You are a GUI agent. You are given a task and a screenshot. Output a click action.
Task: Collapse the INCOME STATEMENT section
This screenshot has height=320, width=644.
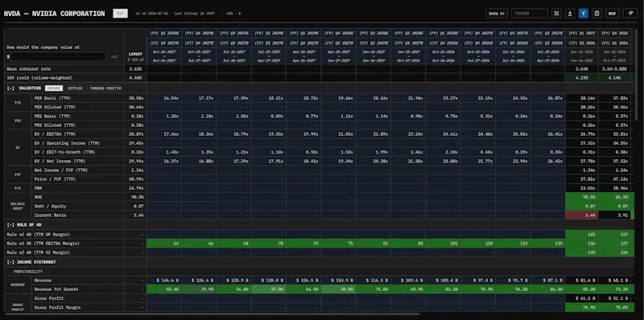point(10,262)
